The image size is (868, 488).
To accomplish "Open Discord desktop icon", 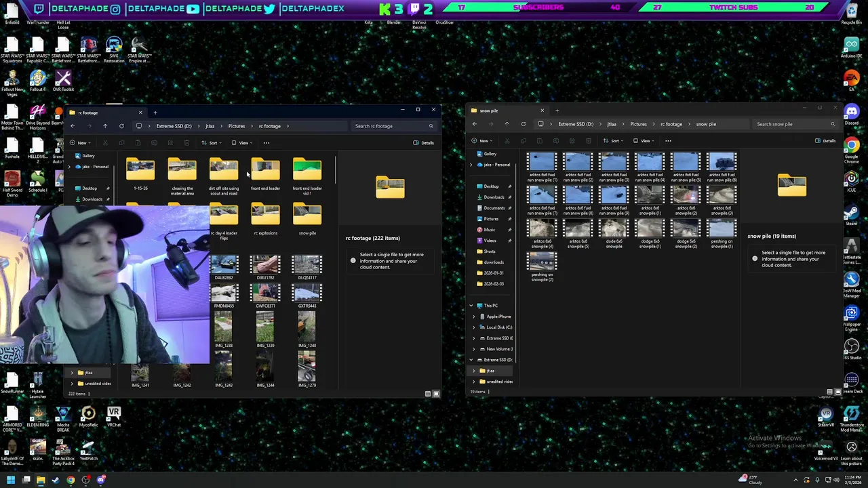I will (852, 114).
